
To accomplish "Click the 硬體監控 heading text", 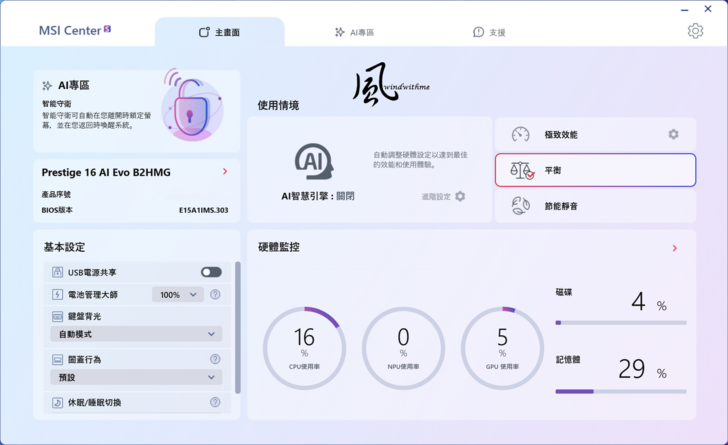I will (x=279, y=247).
